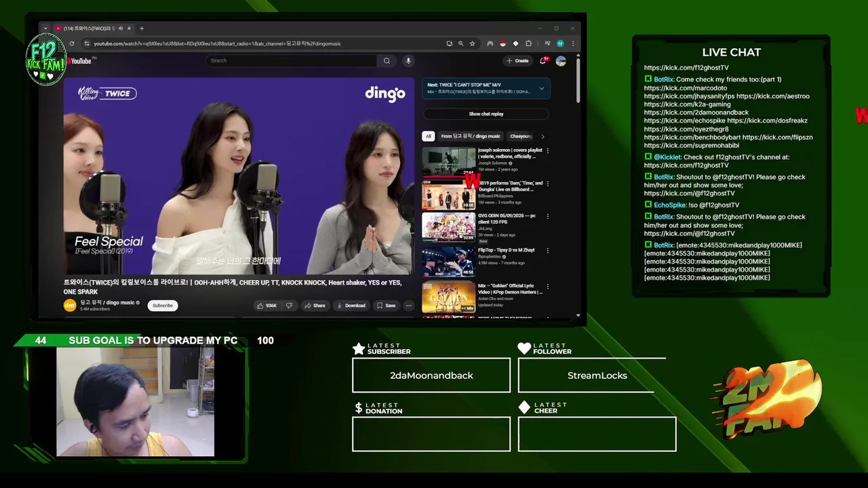Click the YouTube search field

[x=291, y=60]
